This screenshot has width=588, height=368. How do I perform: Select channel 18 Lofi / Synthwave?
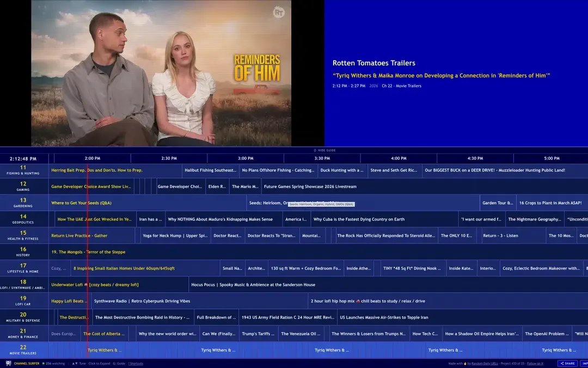click(23, 284)
